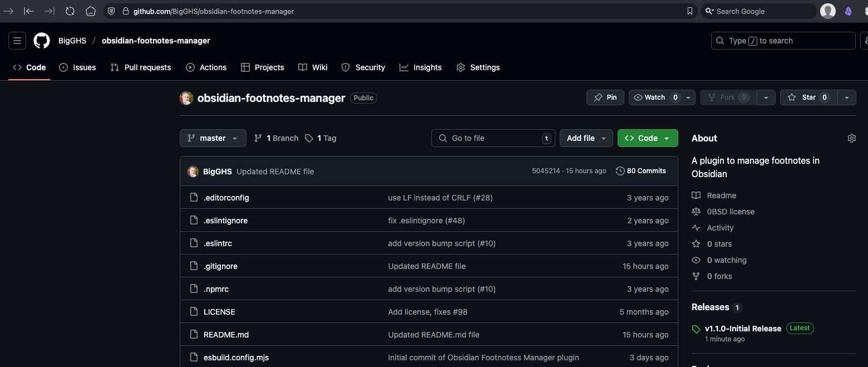Viewport: 868px width, 367px height.
Task: Open the 1 Branch link
Action: (x=276, y=138)
